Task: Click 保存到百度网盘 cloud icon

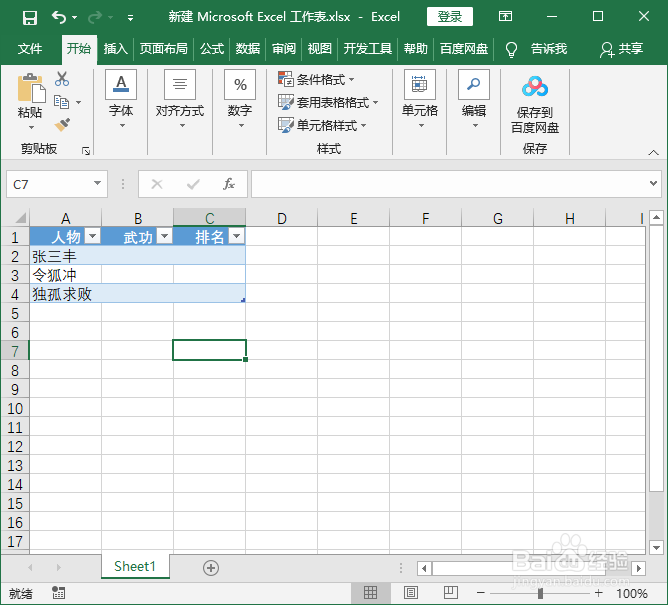Action: tap(535, 87)
